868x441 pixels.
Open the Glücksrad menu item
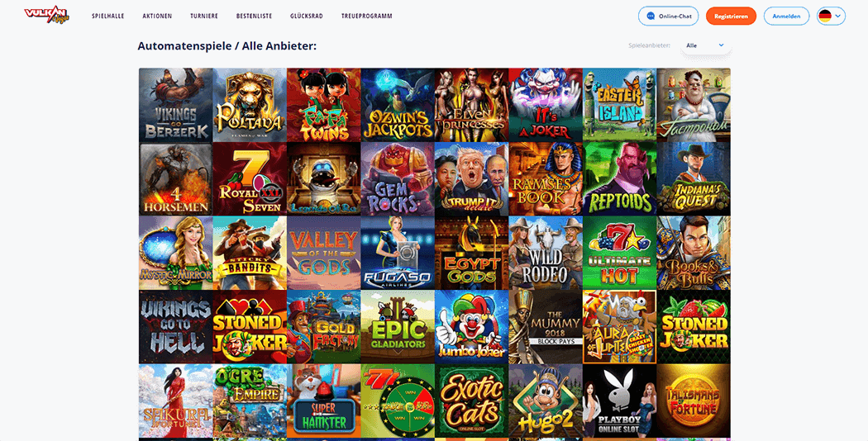tap(306, 16)
